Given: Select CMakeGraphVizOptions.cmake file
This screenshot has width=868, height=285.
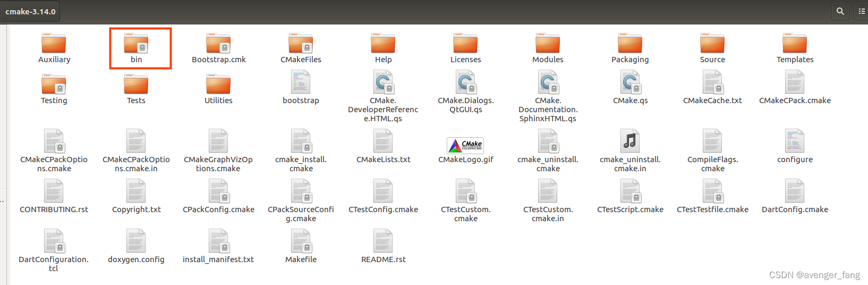Looking at the screenshot, I should (218, 151).
